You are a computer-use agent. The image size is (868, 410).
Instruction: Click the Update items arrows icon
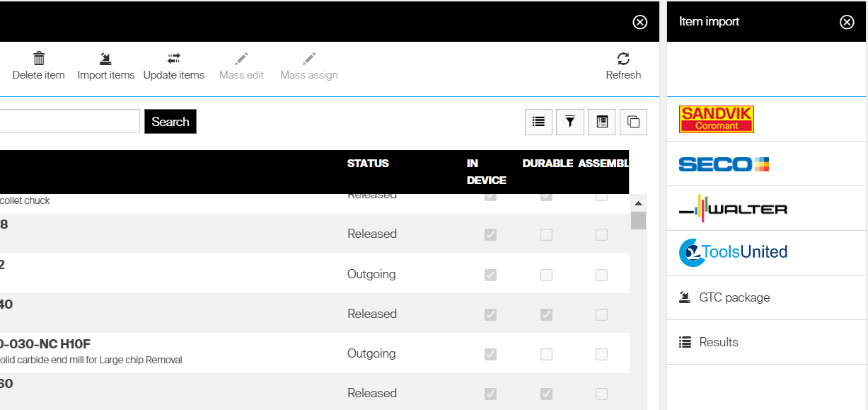pyautogui.click(x=174, y=59)
